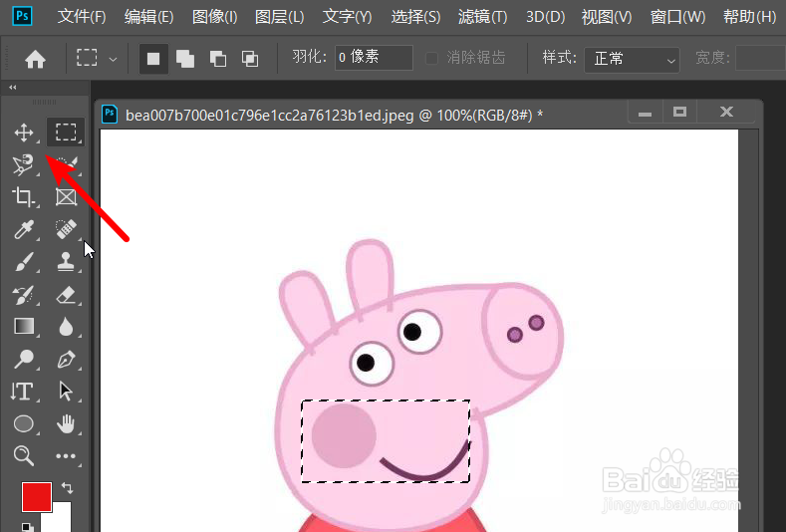The width and height of the screenshot is (786, 532).
Task: Open the Edit Toolbar three-dots menu
Action: coord(66,455)
